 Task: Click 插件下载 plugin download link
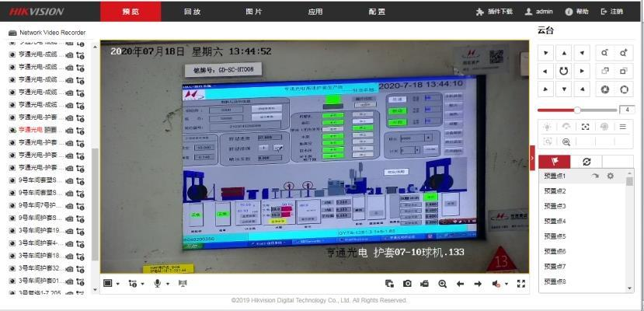(494, 12)
